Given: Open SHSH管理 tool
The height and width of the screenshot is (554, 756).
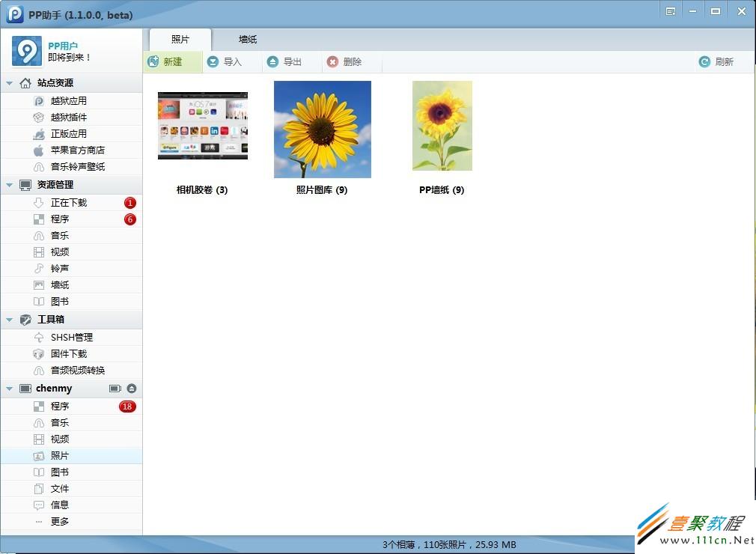Looking at the screenshot, I should 71,337.
